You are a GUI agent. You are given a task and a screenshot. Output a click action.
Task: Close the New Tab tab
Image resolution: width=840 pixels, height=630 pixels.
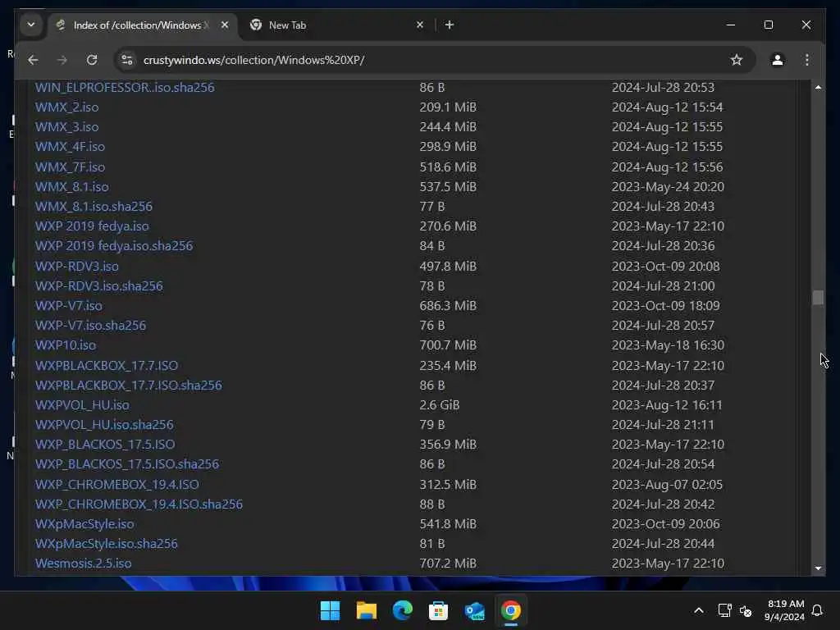(420, 25)
